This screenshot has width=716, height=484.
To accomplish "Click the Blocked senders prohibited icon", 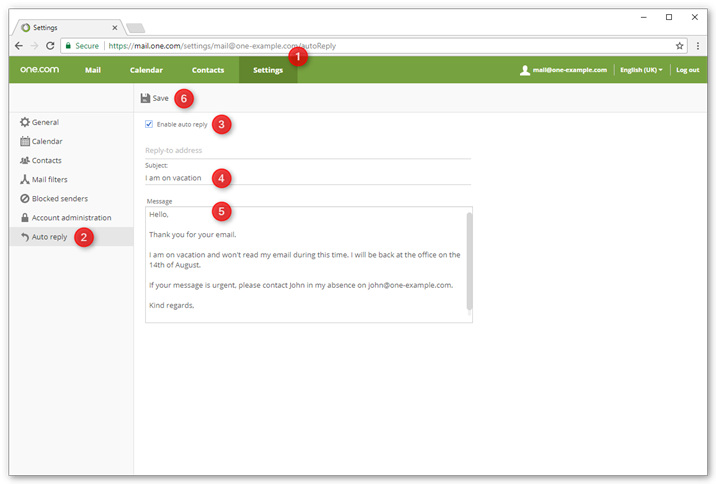I will point(25,199).
